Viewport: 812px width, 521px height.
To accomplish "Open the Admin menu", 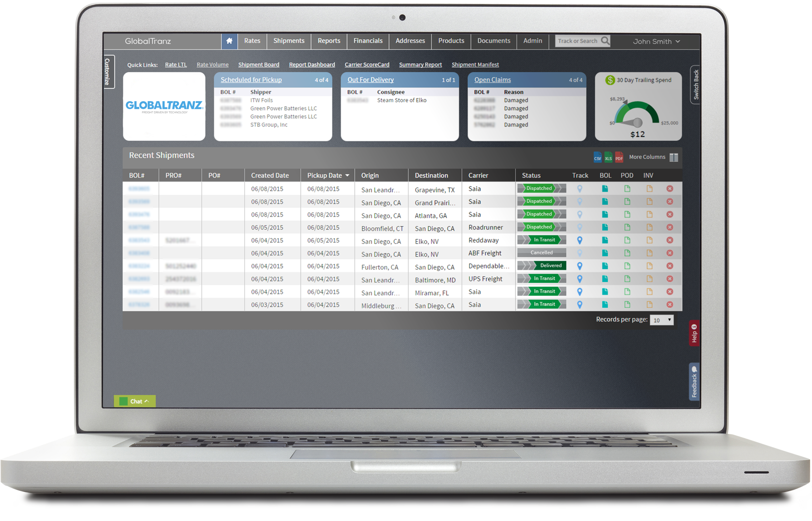I will 533,41.
